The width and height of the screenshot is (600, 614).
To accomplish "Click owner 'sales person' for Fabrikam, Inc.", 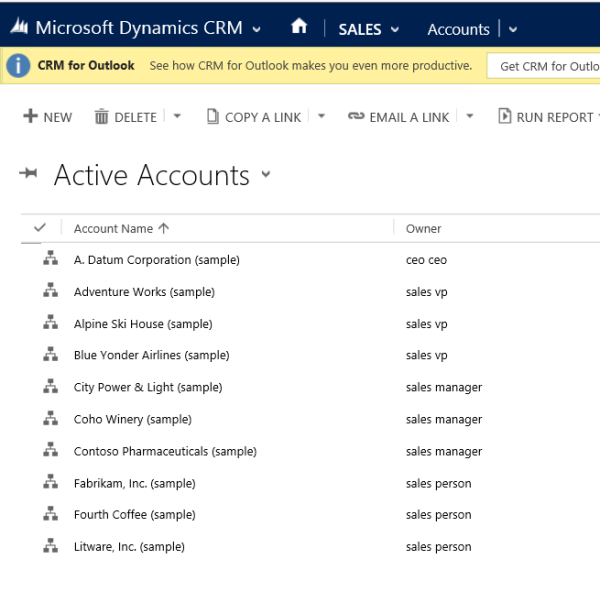I will [439, 484].
